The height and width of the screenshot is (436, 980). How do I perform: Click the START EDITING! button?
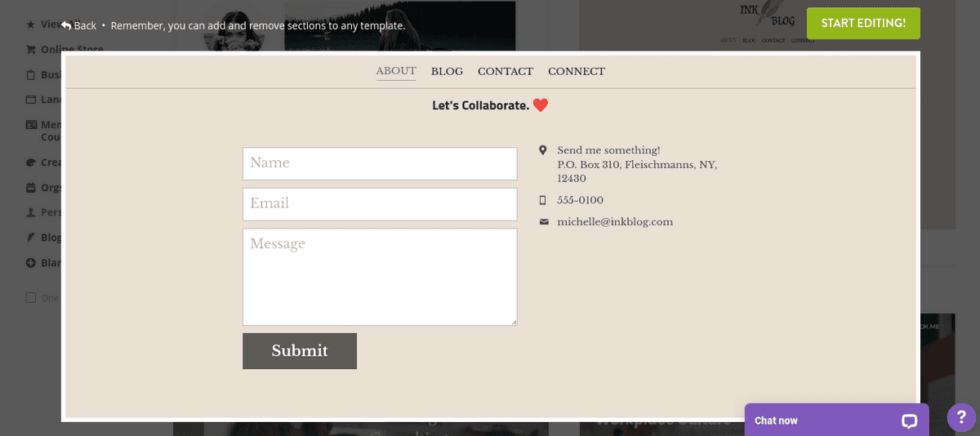[863, 23]
